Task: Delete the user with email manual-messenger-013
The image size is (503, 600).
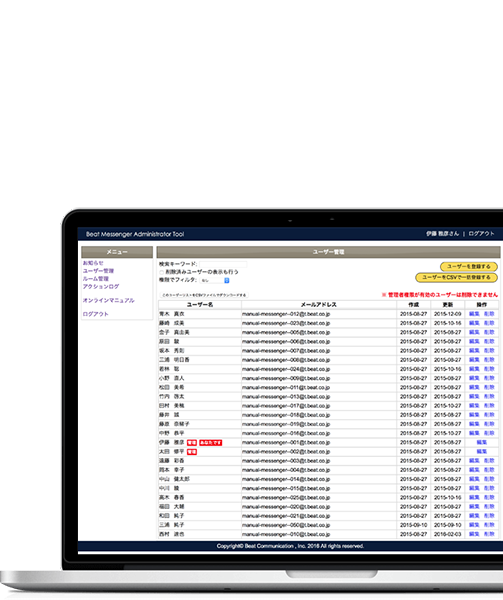Action: tap(489, 396)
